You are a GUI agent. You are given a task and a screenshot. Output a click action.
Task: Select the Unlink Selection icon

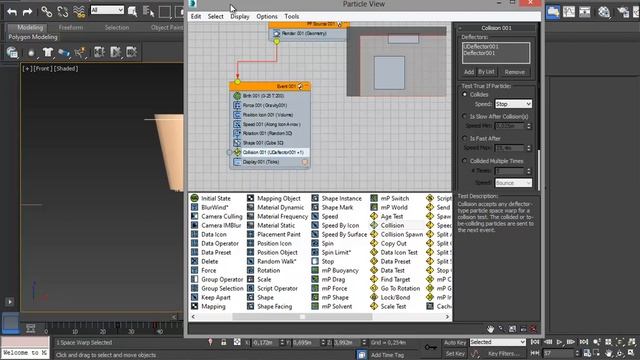[62, 11]
